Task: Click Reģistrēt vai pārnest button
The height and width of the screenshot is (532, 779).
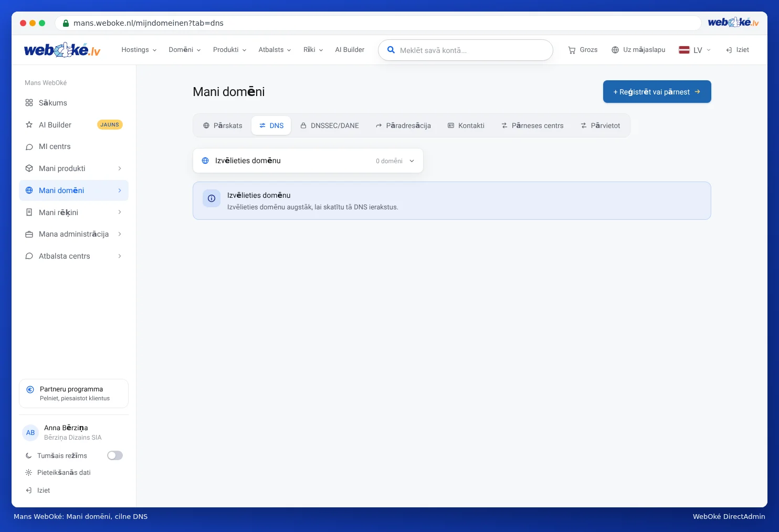Action: (x=657, y=92)
